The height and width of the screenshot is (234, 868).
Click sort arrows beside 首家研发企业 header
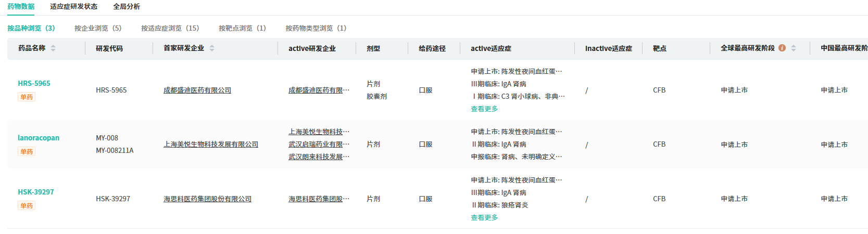(212, 48)
